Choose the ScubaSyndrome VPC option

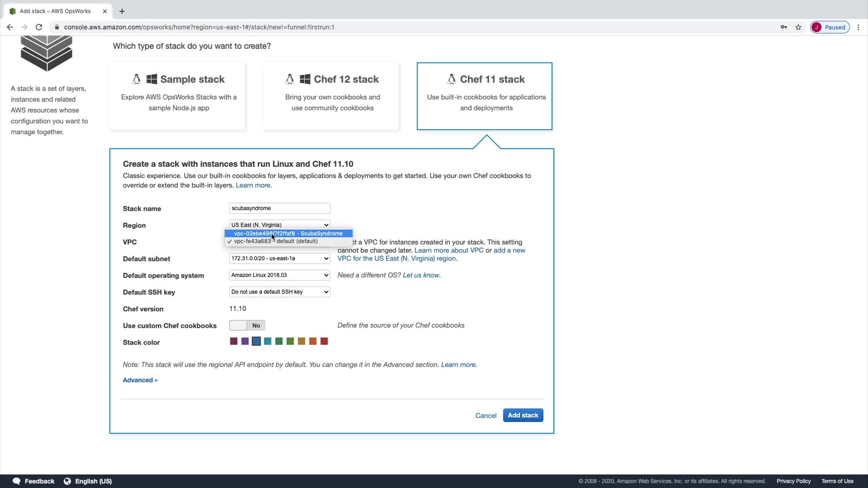tap(288, 233)
